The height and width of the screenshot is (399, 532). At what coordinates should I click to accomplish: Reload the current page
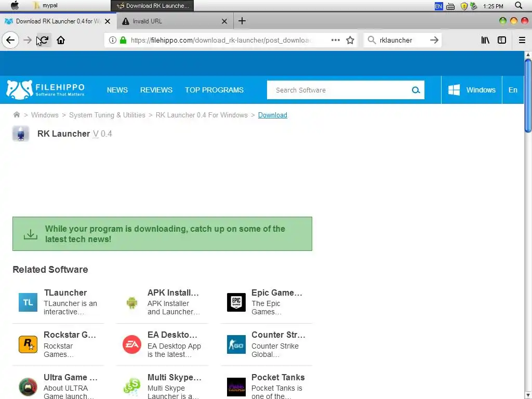pyautogui.click(x=44, y=40)
